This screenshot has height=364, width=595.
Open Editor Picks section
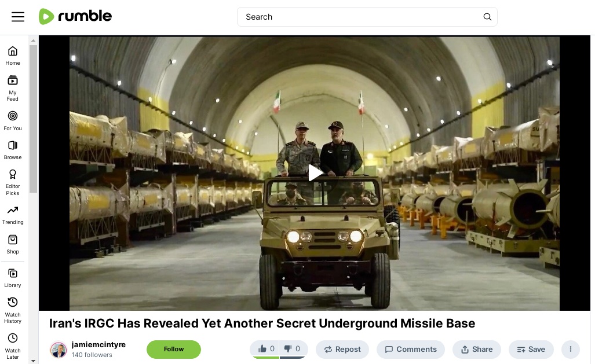(13, 182)
